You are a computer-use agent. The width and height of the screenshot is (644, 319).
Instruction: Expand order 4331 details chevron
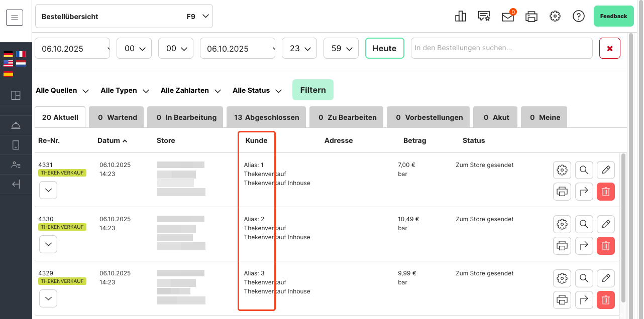click(x=48, y=190)
